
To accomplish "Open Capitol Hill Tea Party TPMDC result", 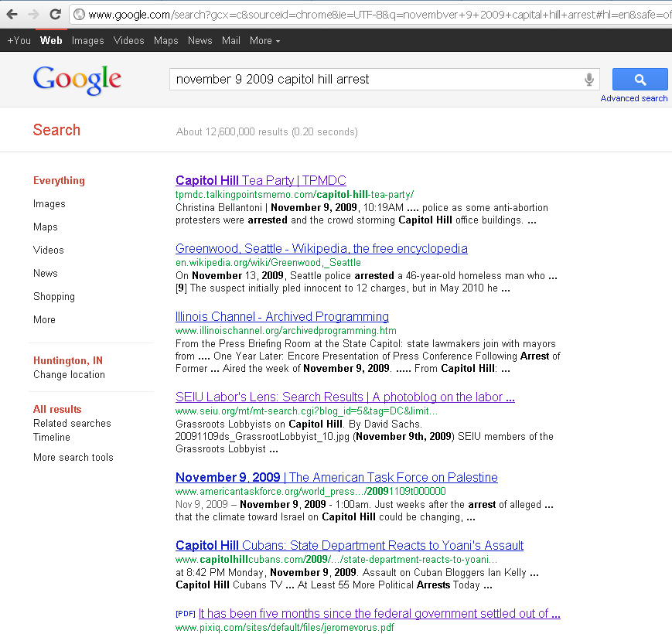I will (261, 180).
